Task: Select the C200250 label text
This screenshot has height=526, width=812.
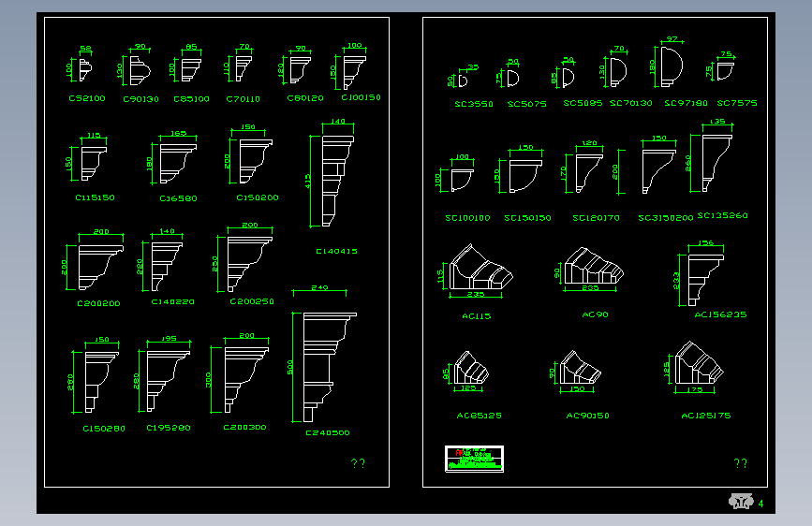Action: 252,301
